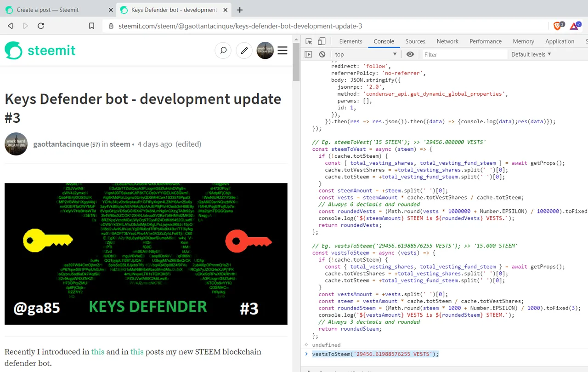The height and width of the screenshot is (372, 588).
Task: Open the Default levels dropdown
Action: (x=531, y=54)
